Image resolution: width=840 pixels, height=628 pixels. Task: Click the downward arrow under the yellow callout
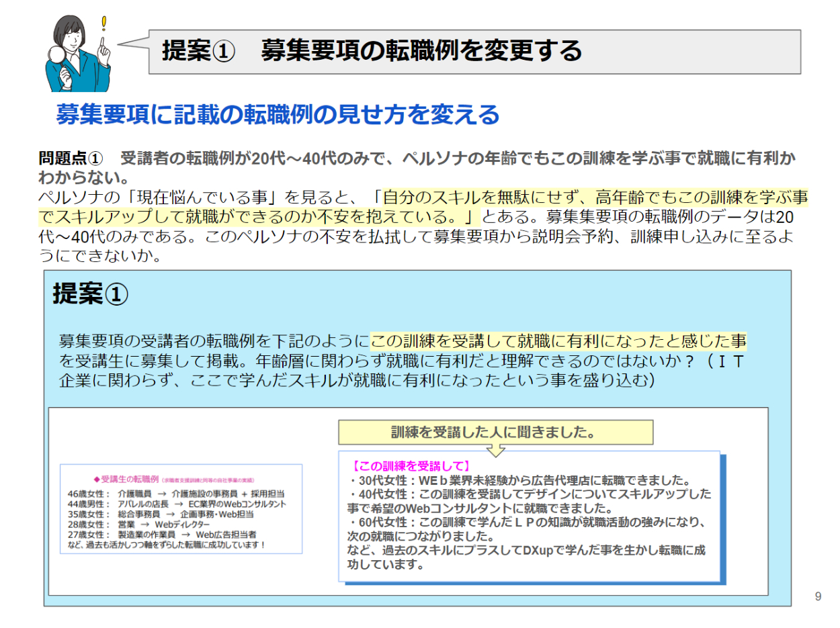[495, 450]
